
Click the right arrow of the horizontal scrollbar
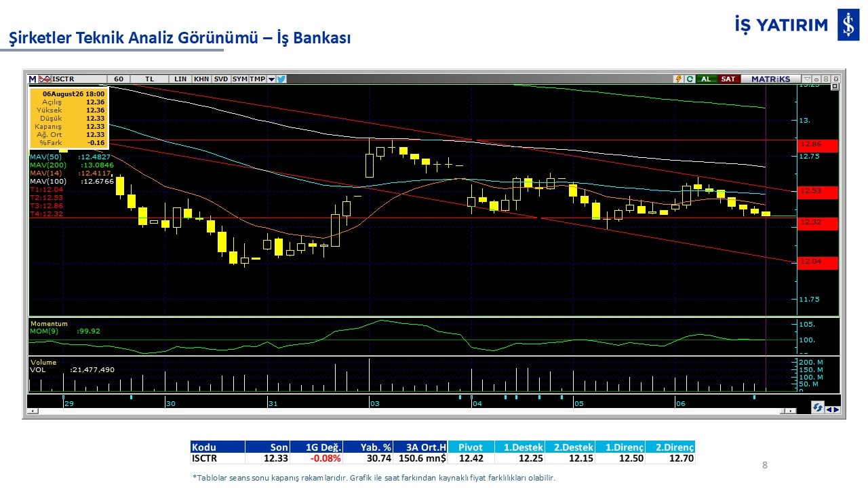coord(791,411)
